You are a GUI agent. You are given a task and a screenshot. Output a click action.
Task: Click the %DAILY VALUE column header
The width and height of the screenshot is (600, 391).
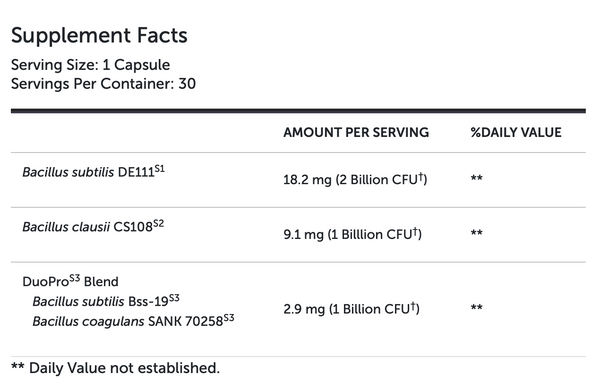click(516, 132)
